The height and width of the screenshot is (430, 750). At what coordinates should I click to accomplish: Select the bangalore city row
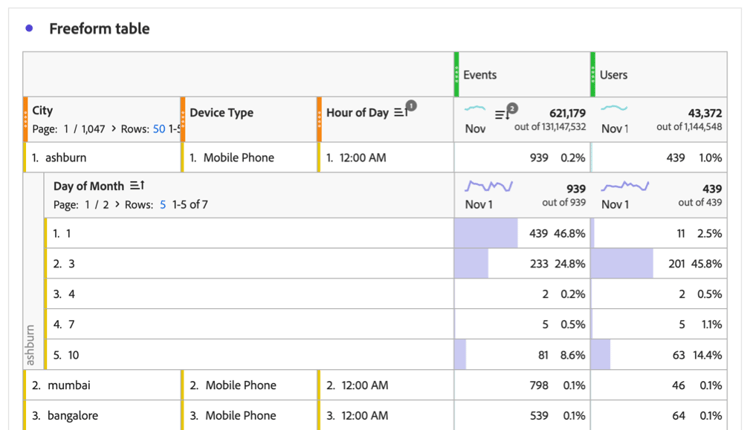tap(71, 415)
